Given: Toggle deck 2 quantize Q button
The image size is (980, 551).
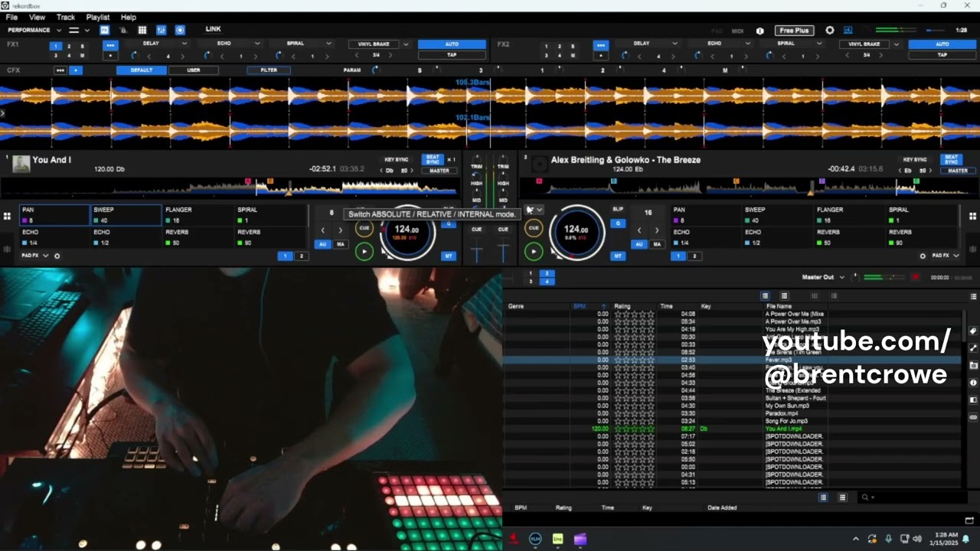Looking at the screenshot, I should click(x=618, y=223).
